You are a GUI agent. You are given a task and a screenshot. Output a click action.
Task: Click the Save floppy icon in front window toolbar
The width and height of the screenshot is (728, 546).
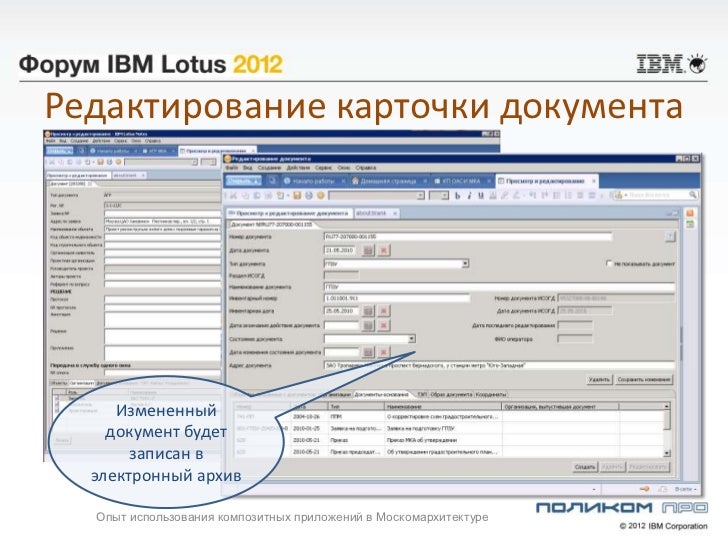click(x=297, y=195)
